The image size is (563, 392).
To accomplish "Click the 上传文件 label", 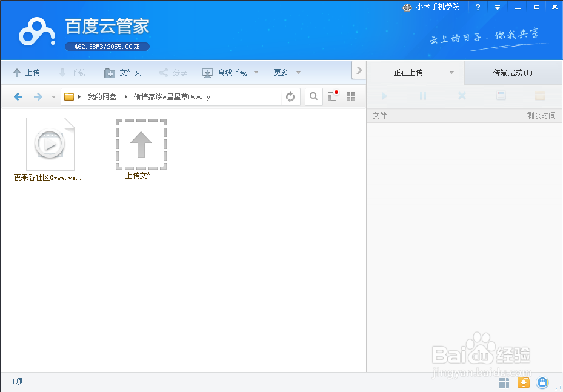I will click(x=139, y=176).
